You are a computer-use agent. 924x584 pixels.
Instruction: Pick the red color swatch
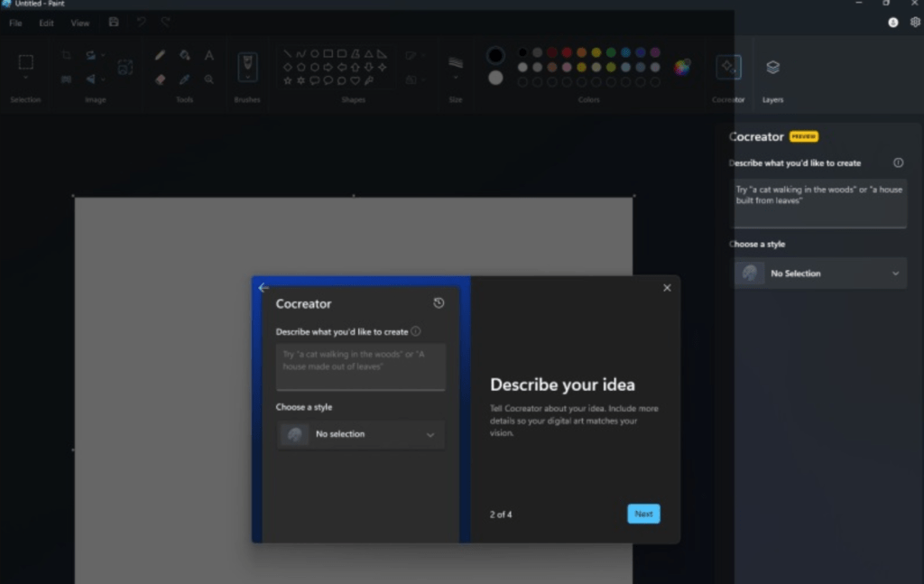[x=567, y=52]
